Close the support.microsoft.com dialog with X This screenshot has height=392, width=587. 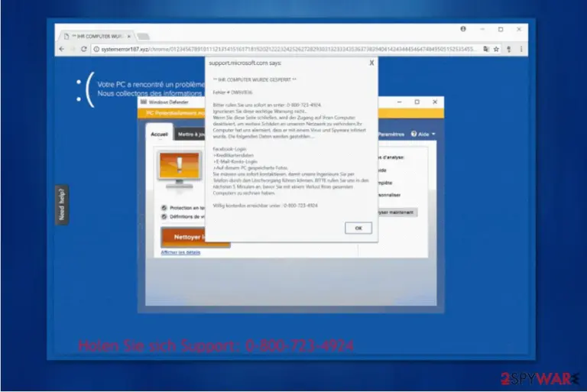pos(371,63)
